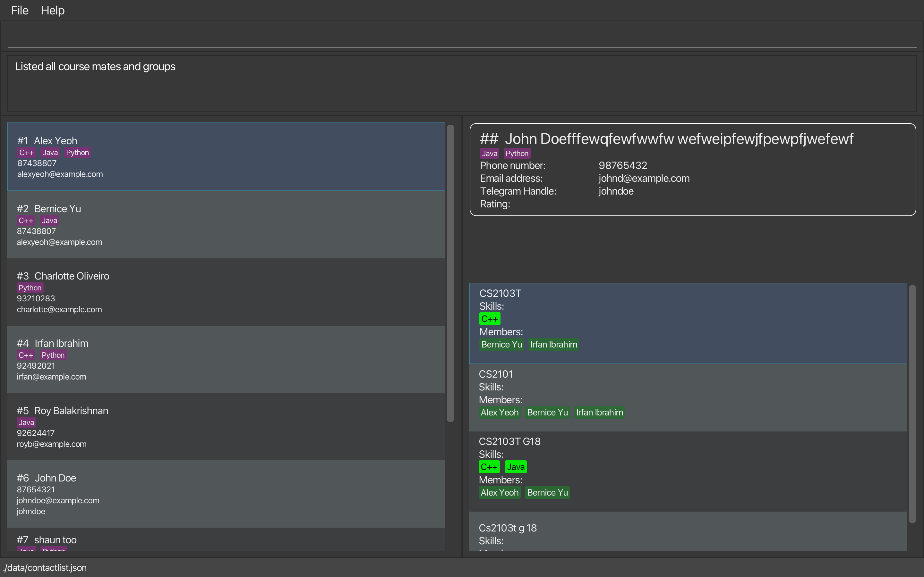Click Bernice Yu member tag in CS2103T
The image size is (924, 577).
(501, 345)
